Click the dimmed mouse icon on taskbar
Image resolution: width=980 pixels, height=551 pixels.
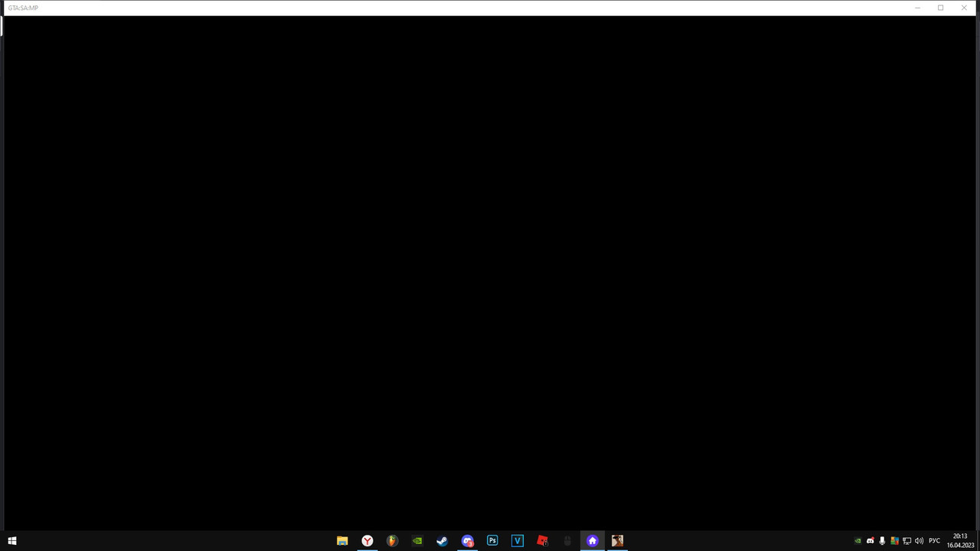[x=567, y=540]
